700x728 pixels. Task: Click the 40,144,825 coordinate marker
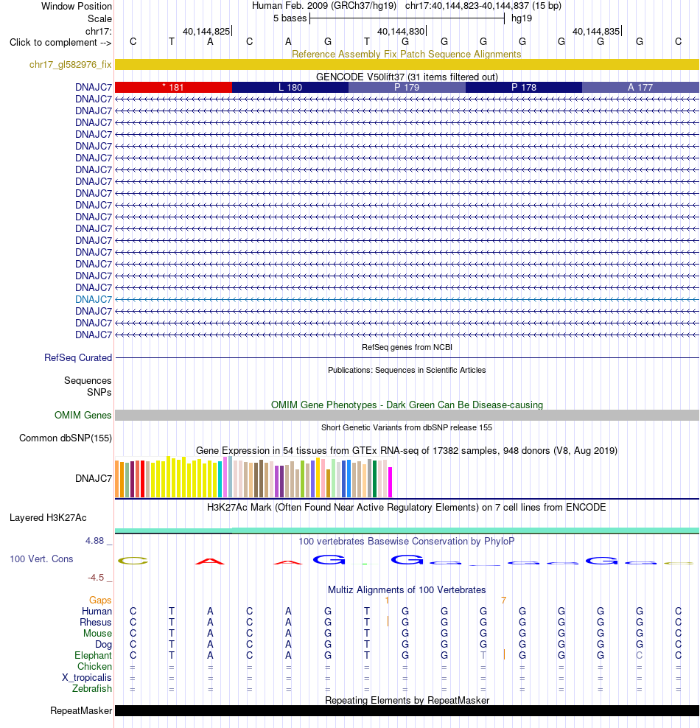[206, 31]
